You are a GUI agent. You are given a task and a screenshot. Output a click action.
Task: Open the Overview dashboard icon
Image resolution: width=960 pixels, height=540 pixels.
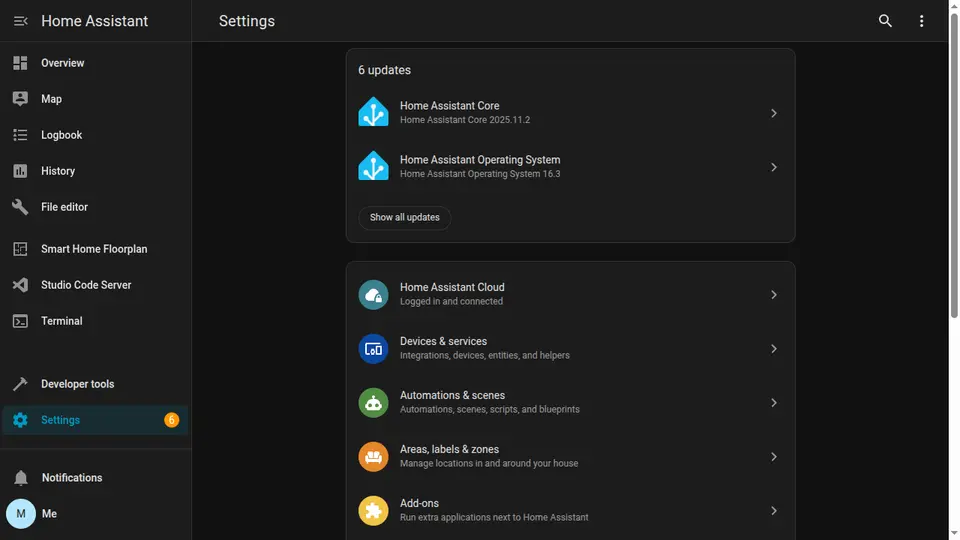click(x=20, y=63)
